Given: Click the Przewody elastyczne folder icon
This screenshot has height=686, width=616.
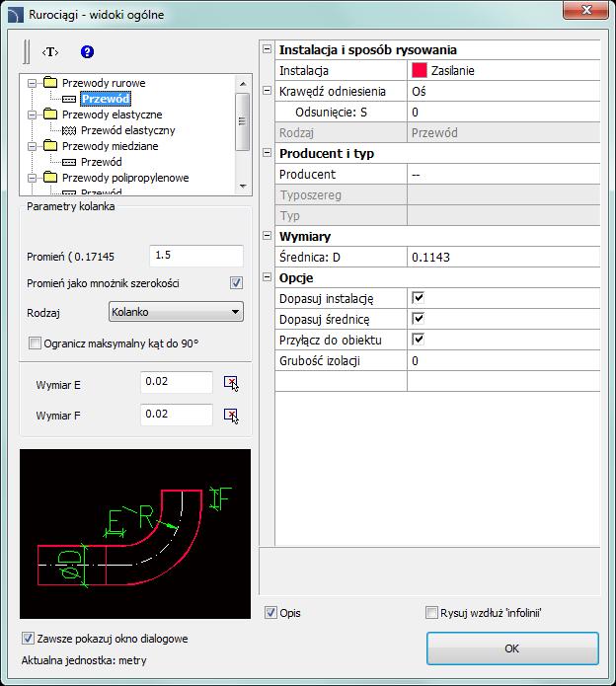Looking at the screenshot, I should click(50, 114).
